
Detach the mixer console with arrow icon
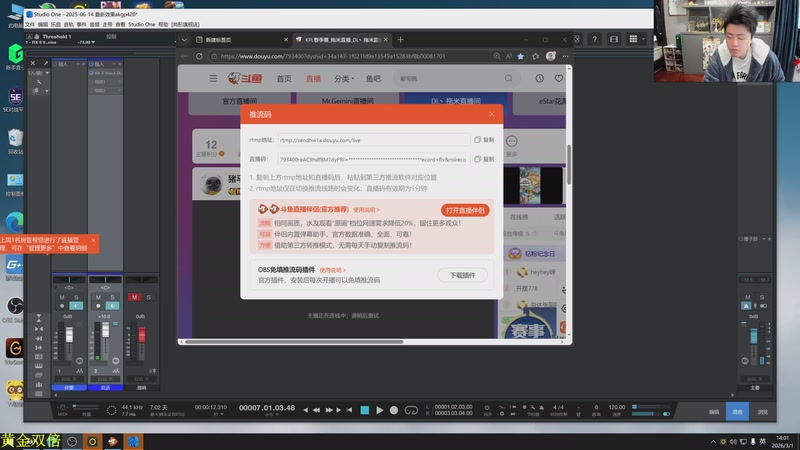point(45,63)
